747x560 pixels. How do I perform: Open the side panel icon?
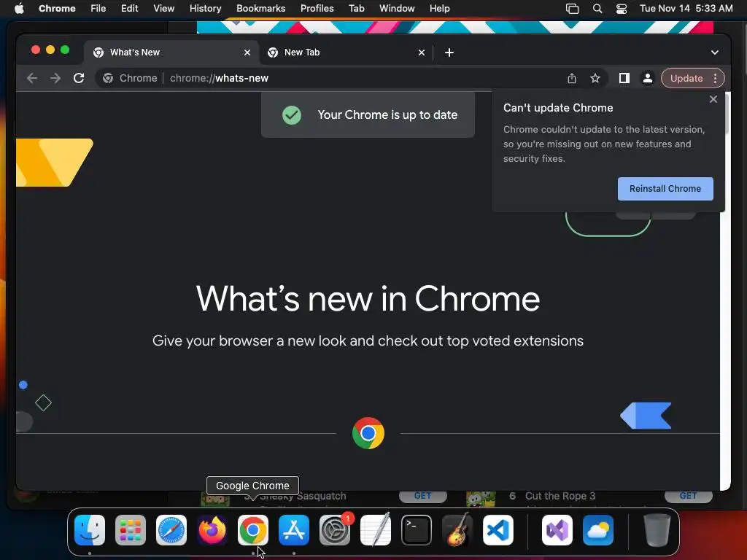624,78
